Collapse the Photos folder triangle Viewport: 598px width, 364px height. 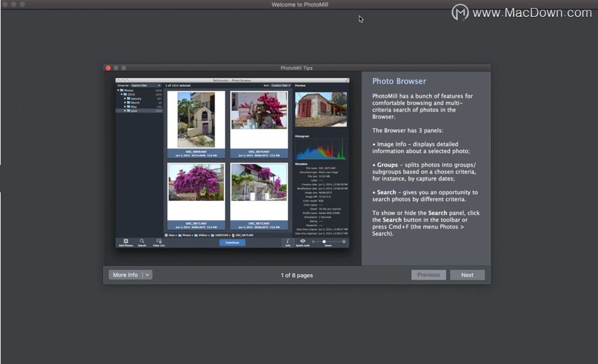click(118, 91)
